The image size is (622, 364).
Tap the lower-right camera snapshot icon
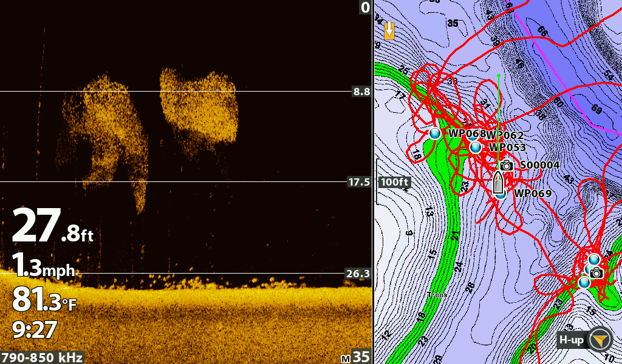click(596, 272)
